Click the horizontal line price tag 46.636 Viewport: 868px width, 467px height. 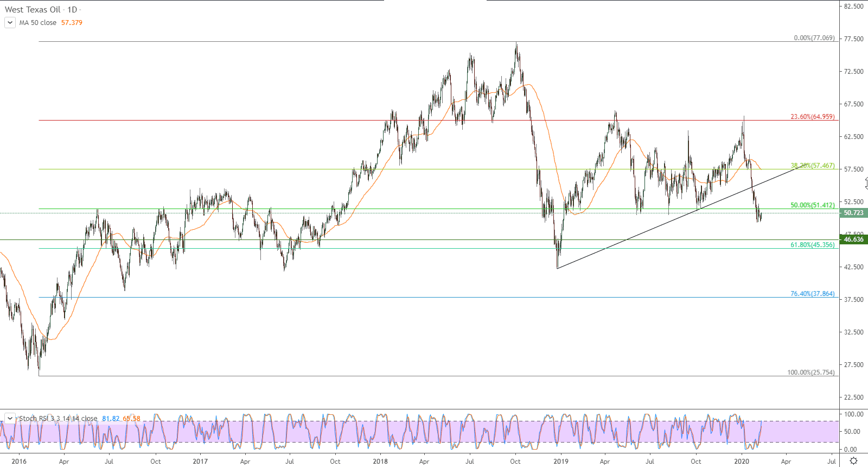(853, 239)
